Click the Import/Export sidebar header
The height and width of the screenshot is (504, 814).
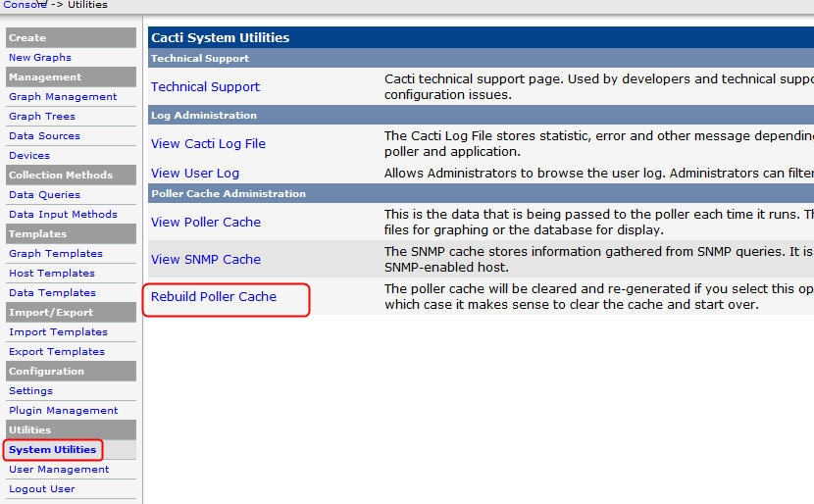[x=72, y=313]
